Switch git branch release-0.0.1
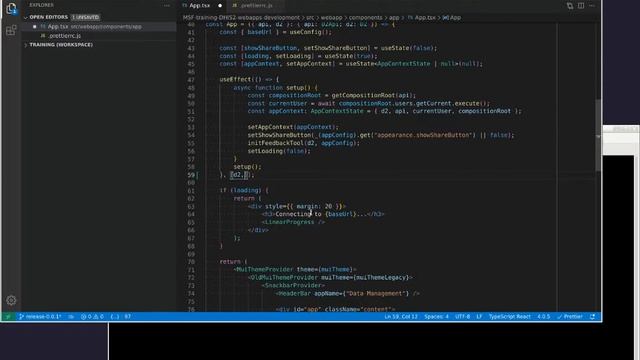Image resolution: width=640 pixels, height=360 pixels. point(40,317)
